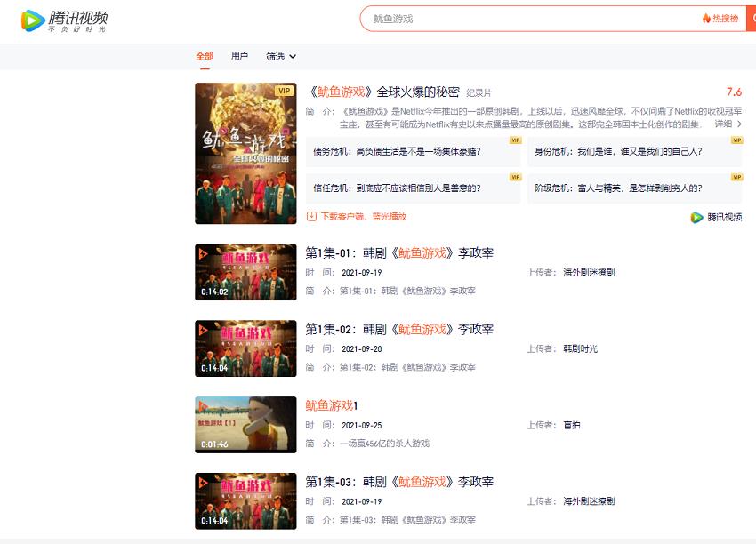Open uploader 盲拍 profile

571,425
